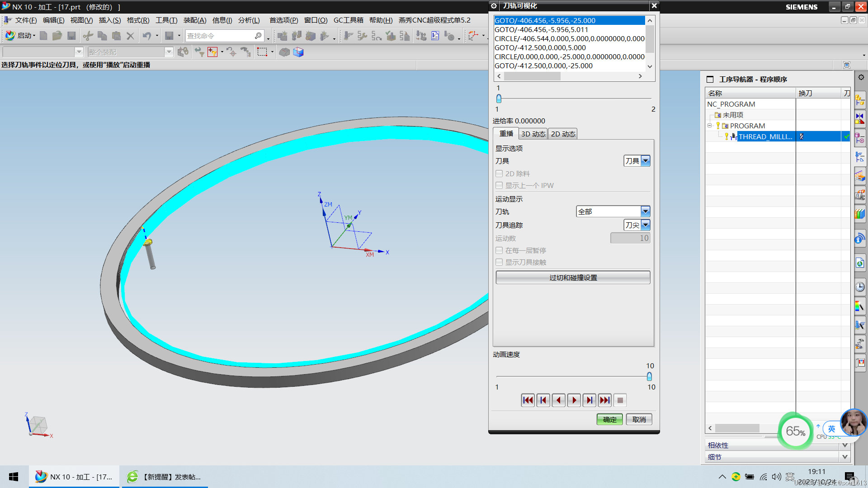Open the GC工具箱 menu

[349, 20]
